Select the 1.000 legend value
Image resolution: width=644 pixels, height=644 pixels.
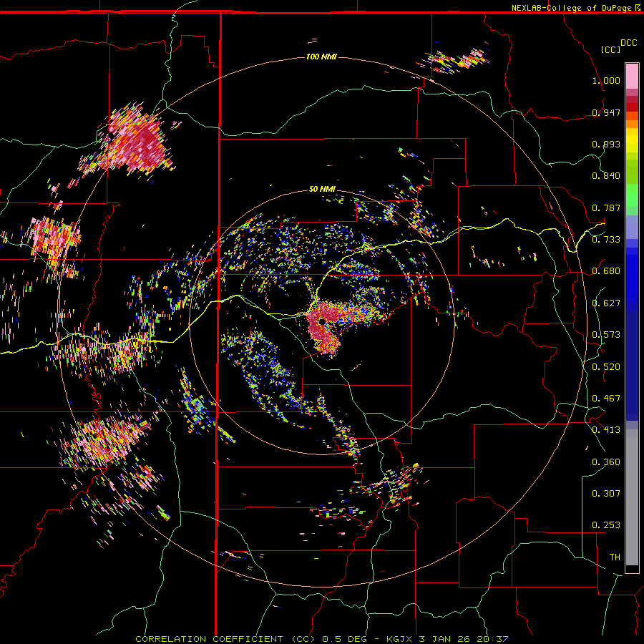pos(606,80)
